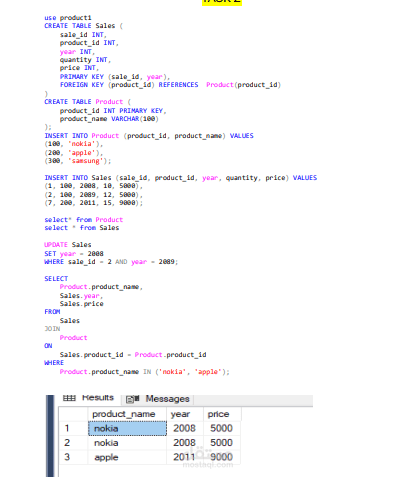Click the 'product_name VARCHAR(100)' line
The width and height of the screenshot is (416, 479).
click(109, 119)
